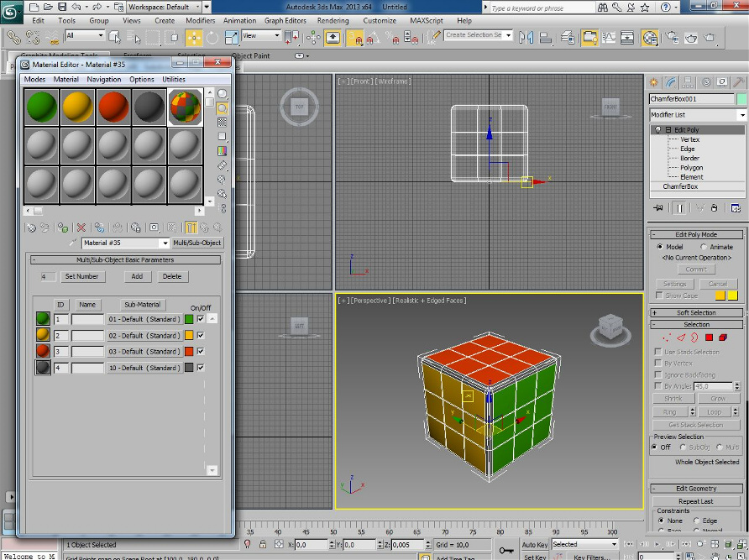Viewport: 749px width, 560px height.
Task: Open the Rendering menu
Action: [x=333, y=20]
